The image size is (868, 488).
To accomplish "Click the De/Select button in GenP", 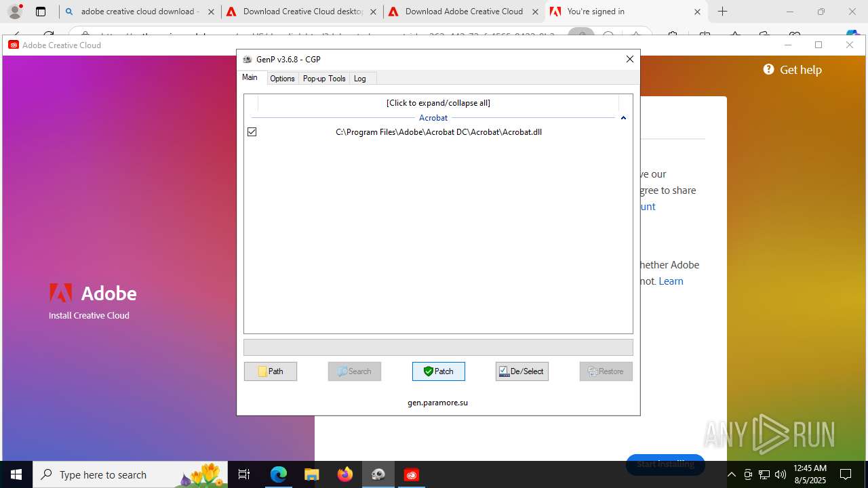I will pos(522,371).
